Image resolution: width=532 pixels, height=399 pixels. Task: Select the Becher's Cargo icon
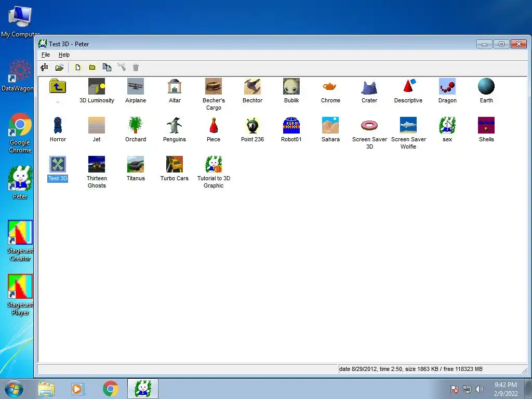pos(214,86)
